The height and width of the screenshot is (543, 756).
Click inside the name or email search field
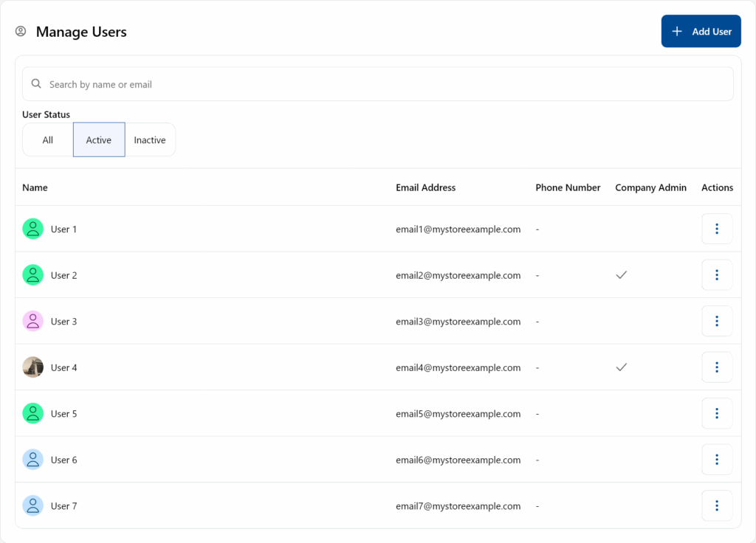384,84
